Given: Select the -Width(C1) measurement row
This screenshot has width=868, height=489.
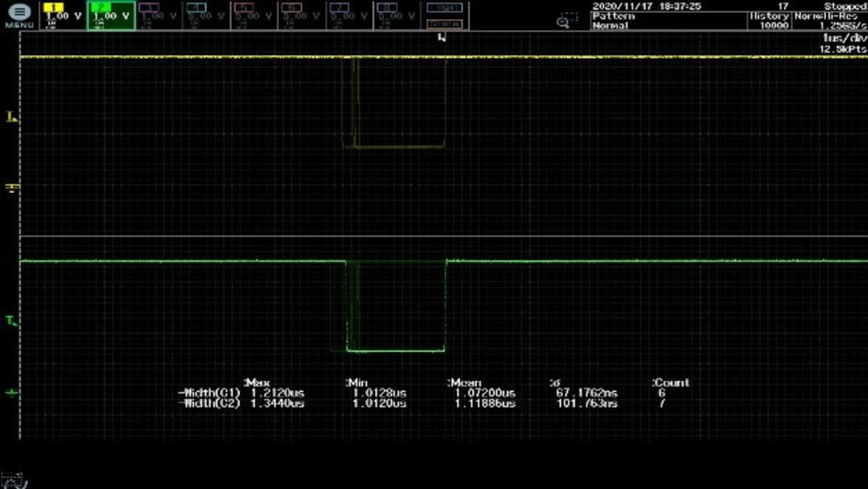Looking at the screenshot, I should pos(210,393).
